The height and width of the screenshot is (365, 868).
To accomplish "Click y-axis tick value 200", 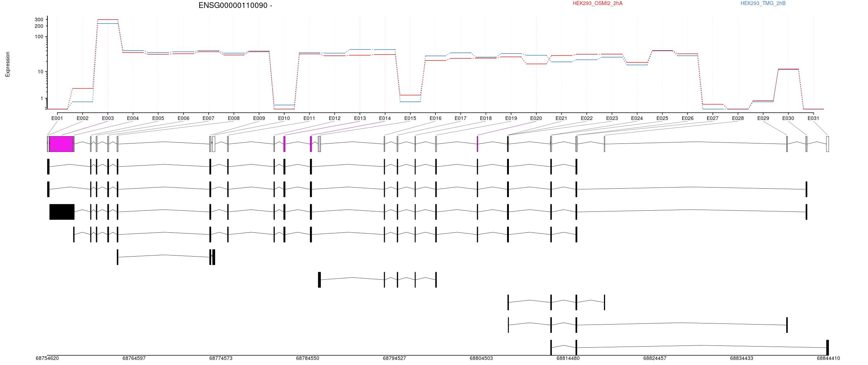I will [39, 26].
